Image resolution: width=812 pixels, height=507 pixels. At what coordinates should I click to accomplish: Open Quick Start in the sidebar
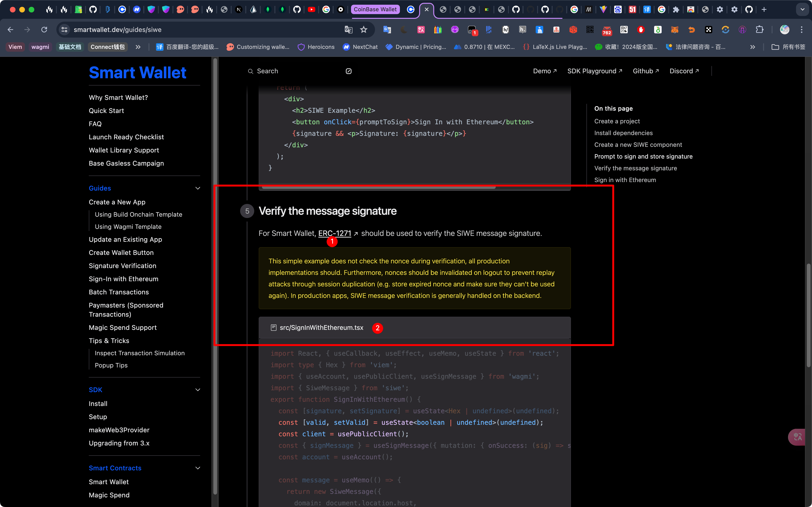106,111
